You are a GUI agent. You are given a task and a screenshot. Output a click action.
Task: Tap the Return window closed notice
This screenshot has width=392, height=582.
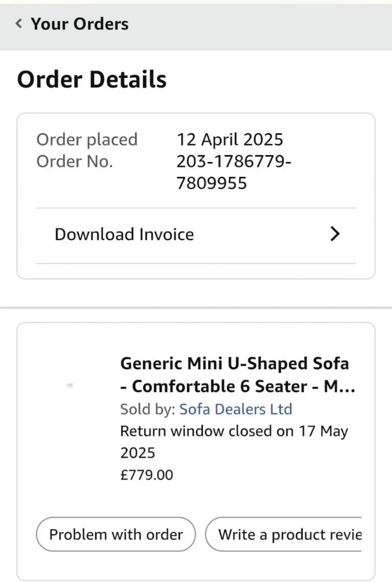[234, 431]
